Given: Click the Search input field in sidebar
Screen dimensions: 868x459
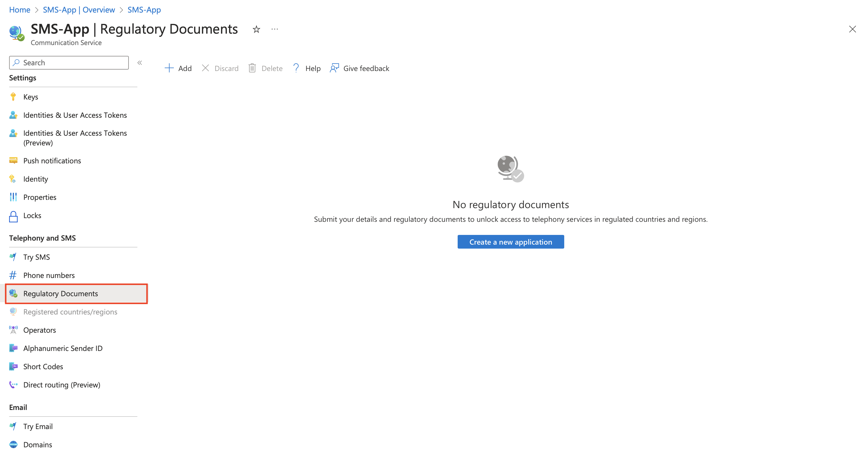Looking at the screenshot, I should pos(68,62).
